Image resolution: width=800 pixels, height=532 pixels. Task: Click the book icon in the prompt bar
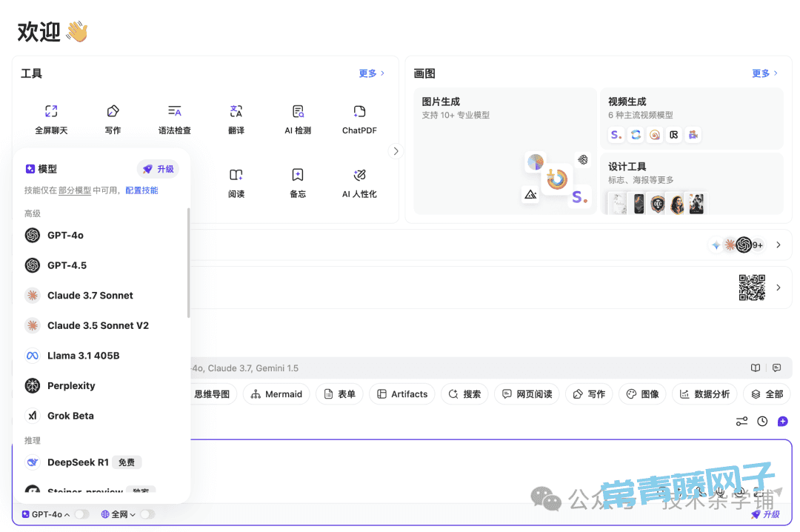pos(756,368)
